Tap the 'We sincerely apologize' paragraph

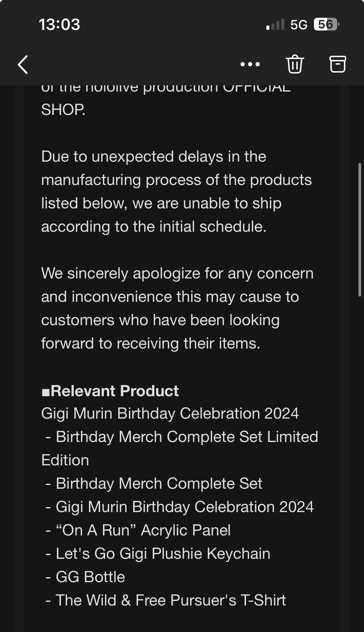tap(177, 308)
